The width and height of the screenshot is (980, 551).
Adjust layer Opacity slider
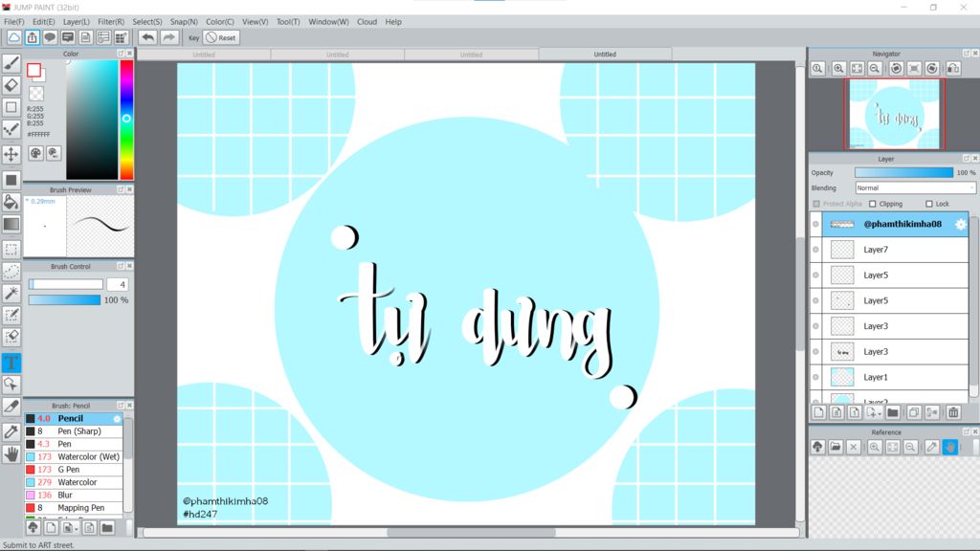(x=903, y=172)
